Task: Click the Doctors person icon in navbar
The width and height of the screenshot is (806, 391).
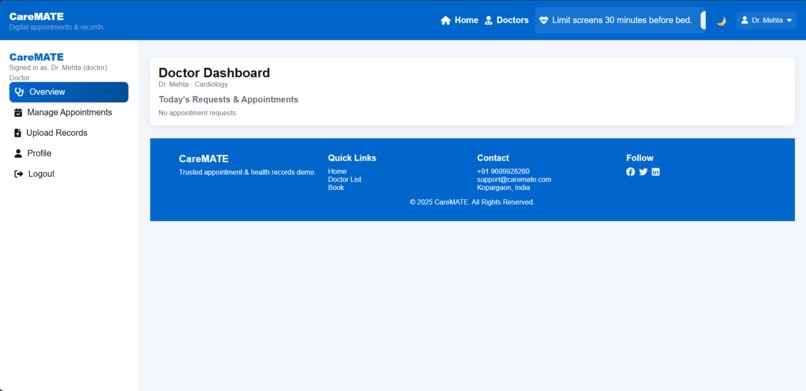Action: [x=488, y=20]
